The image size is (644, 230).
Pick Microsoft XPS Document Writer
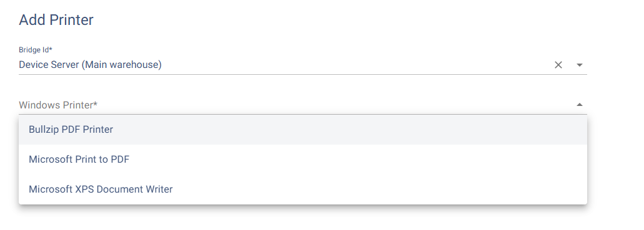[x=303, y=189]
